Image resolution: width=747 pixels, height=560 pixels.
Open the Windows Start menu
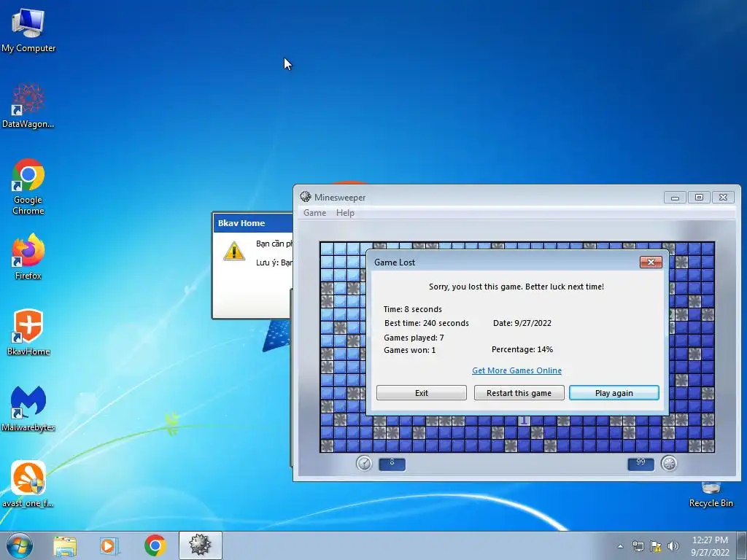(20, 545)
